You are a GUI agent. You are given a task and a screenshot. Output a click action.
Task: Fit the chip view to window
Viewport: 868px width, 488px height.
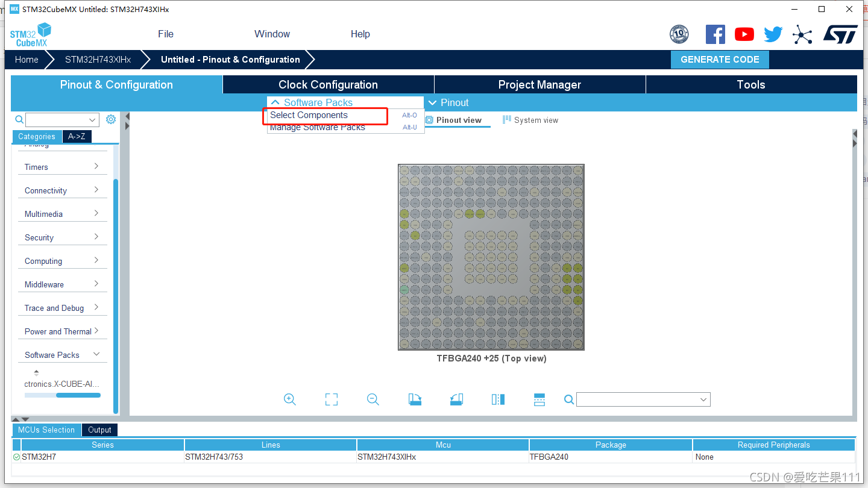tap(332, 399)
